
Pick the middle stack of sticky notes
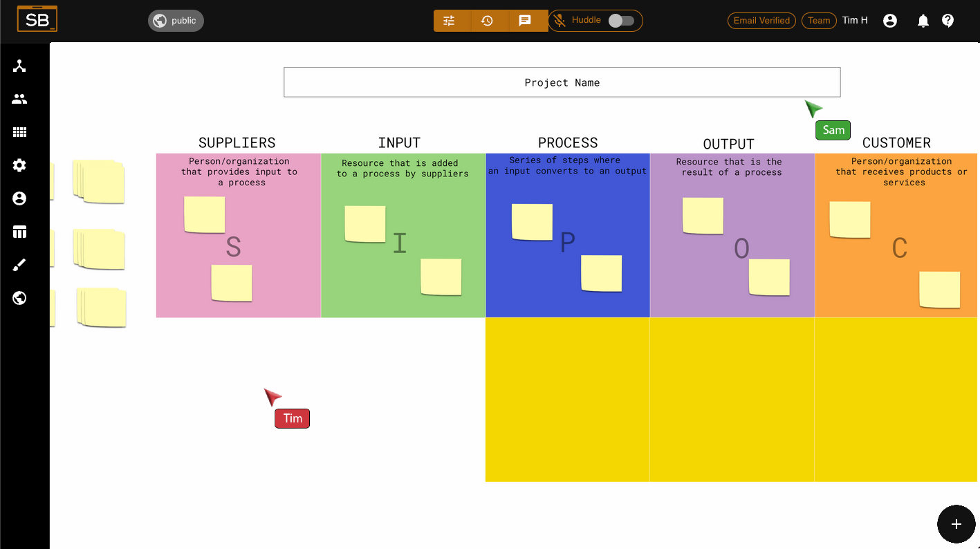coord(100,249)
